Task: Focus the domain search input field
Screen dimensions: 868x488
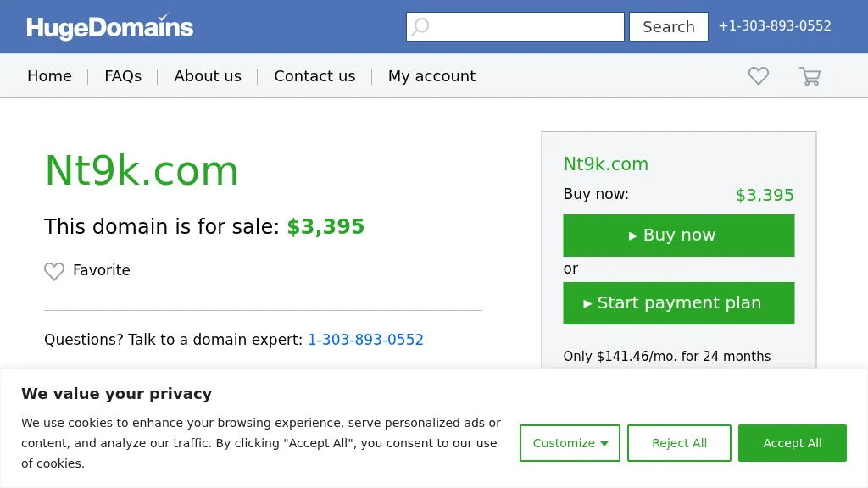Action: pyautogui.click(x=515, y=26)
